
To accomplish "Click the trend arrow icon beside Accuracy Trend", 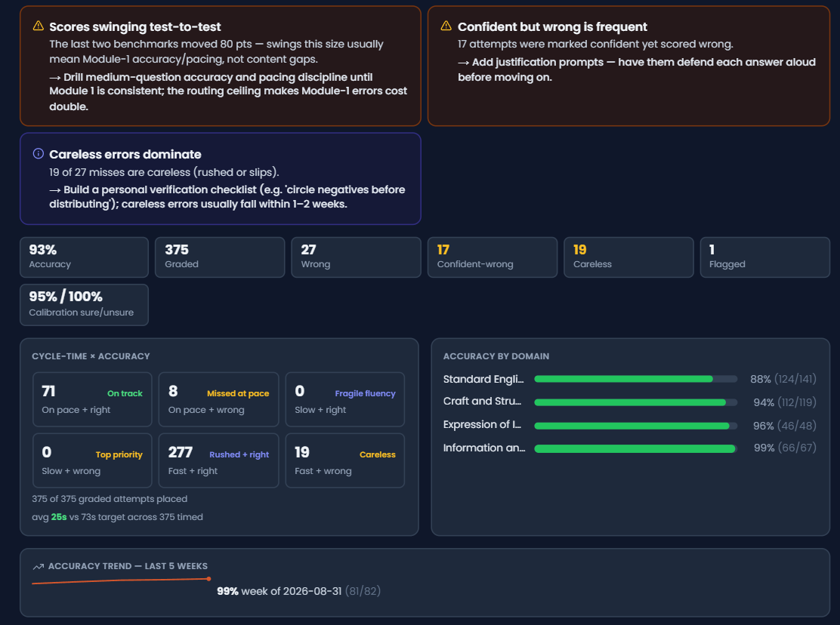I will click(x=38, y=566).
